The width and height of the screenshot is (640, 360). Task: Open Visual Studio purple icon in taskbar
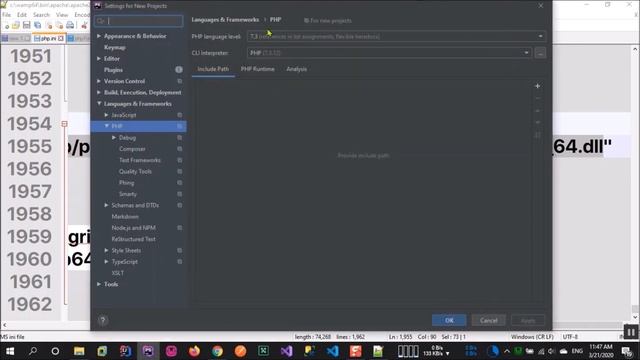pos(287,351)
